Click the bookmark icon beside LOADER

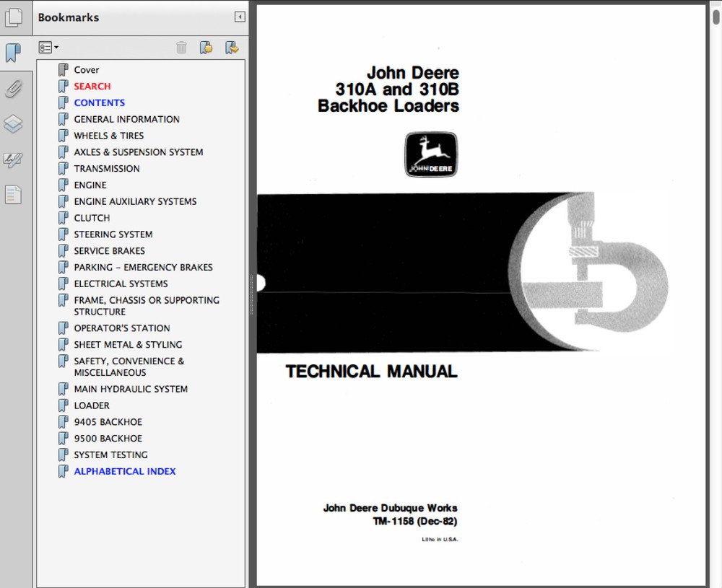[x=63, y=405]
